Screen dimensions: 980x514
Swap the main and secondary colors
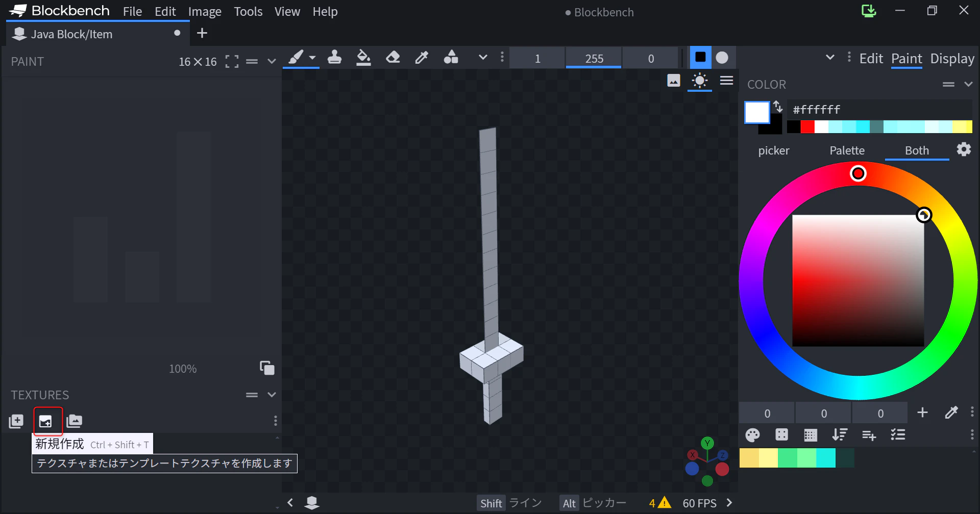click(778, 106)
